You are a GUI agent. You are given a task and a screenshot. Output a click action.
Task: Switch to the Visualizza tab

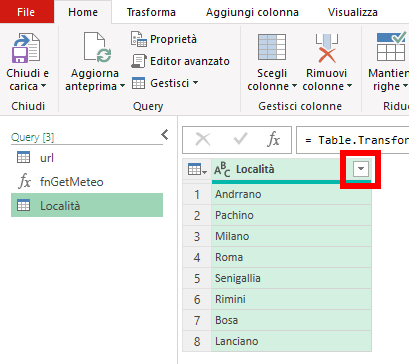[x=353, y=12]
